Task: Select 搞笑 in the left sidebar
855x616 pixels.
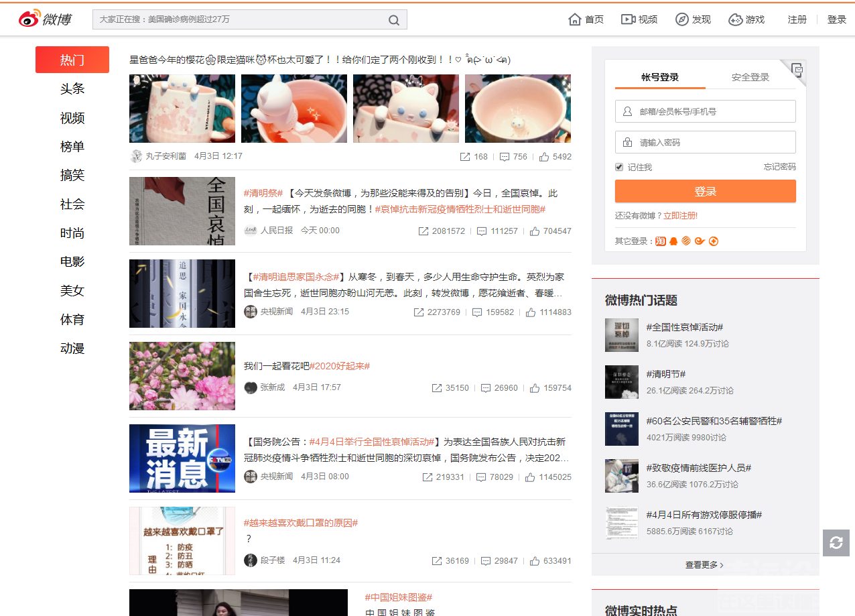Action: pyautogui.click(x=72, y=175)
